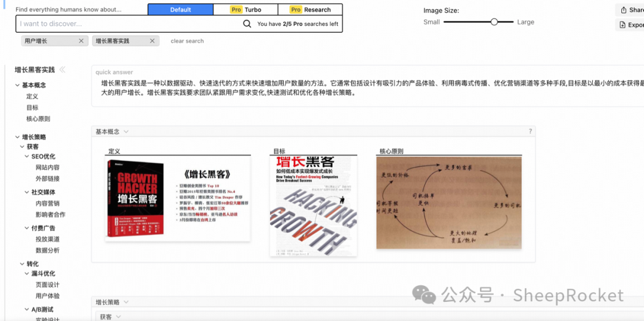The image size is (644, 321).
Task: Select 数据分析 in the sidebar tree
Action: pos(48,251)
